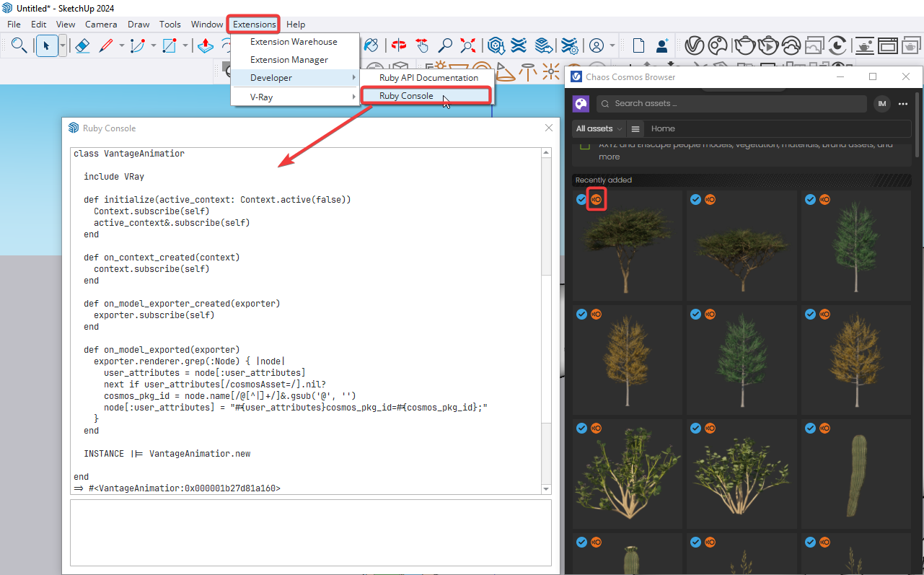The image size is (924, 575).
Task: Select the Arc drawing tool
Action: 138,45
